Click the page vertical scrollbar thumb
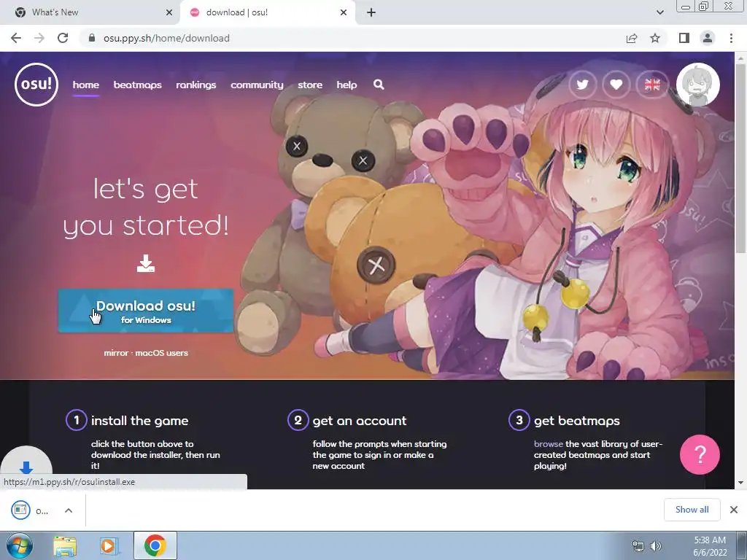The image size is (747, 560). pos(741,158)
